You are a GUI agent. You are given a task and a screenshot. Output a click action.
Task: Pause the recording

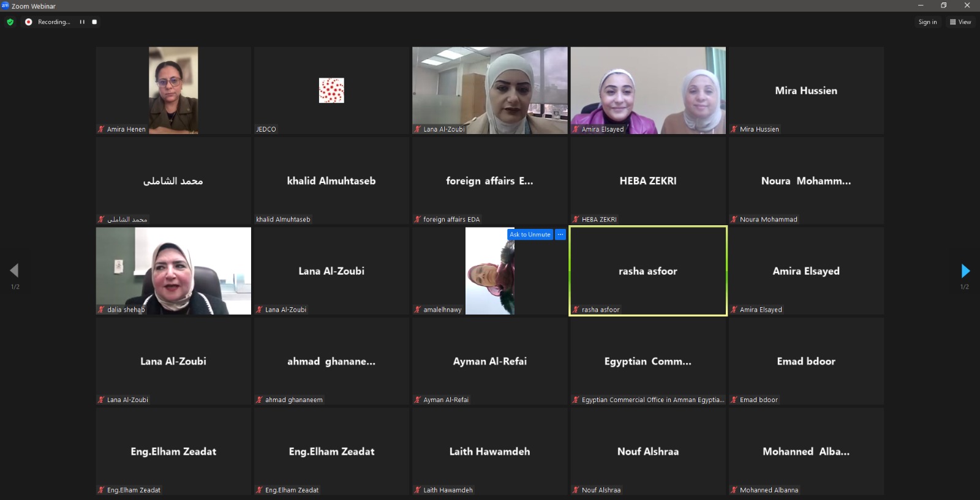click(x=82, y=22)
